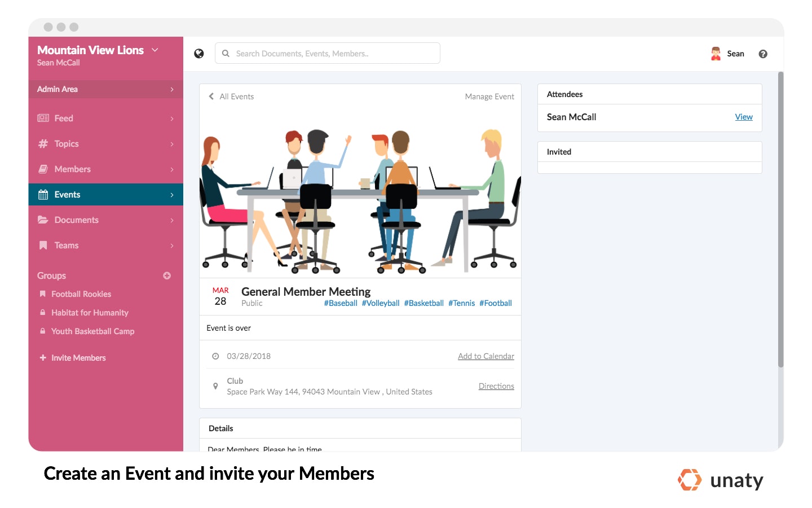Go back to All Events
Viewport: 812px width, 508px height.
point(231,97)
